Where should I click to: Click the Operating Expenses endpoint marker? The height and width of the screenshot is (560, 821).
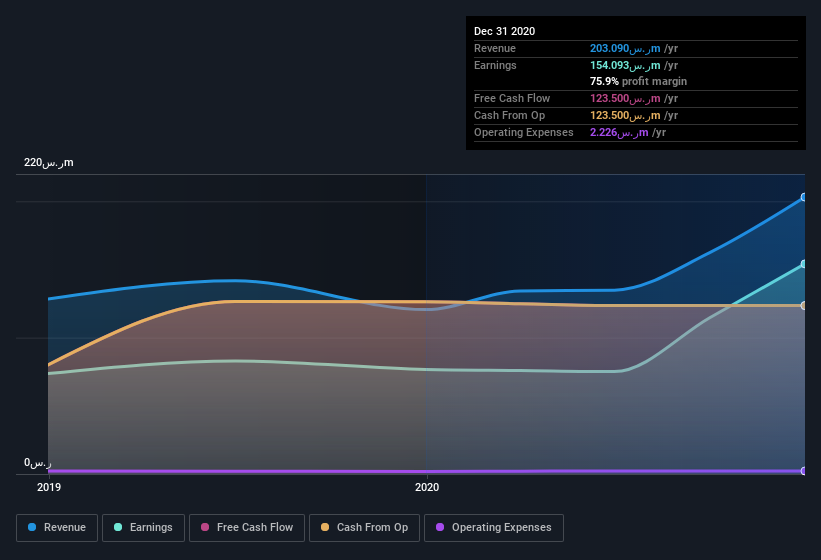pos(803,471)
